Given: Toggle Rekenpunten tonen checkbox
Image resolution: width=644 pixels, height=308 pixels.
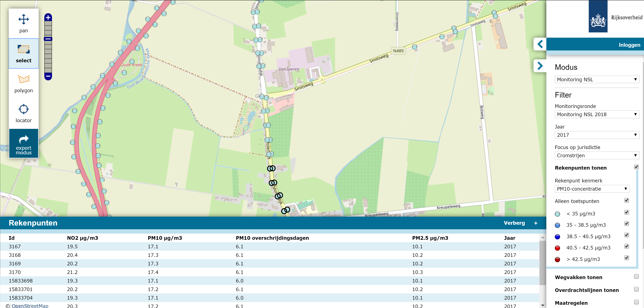Looking at the screenshot, I should point(636,167).
